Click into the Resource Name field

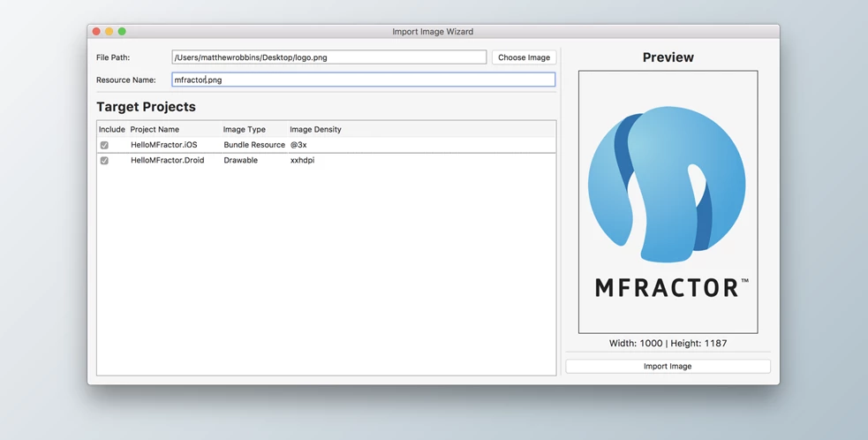click(363, 80)
